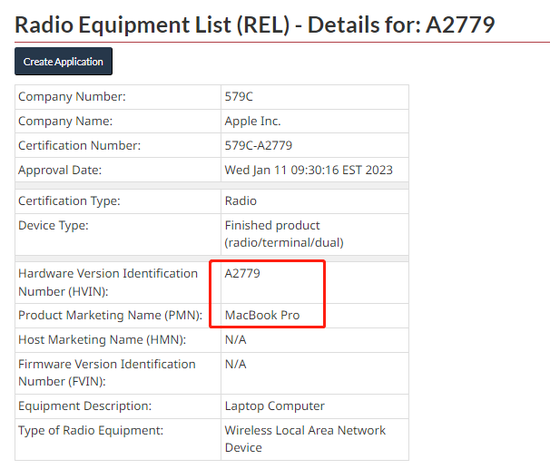Select the approval date 'Wed Jan 11 09:30:16 EST 2023'
Viewport: 550px width, 469px height.
[x=309, y=170]
